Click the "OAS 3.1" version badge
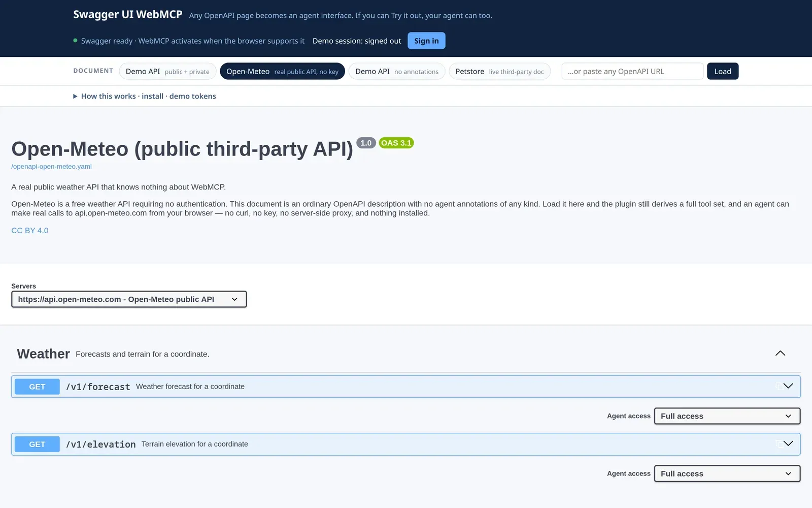Image resolution: width=812 pixels, height=508 pixels. point(396,143)
